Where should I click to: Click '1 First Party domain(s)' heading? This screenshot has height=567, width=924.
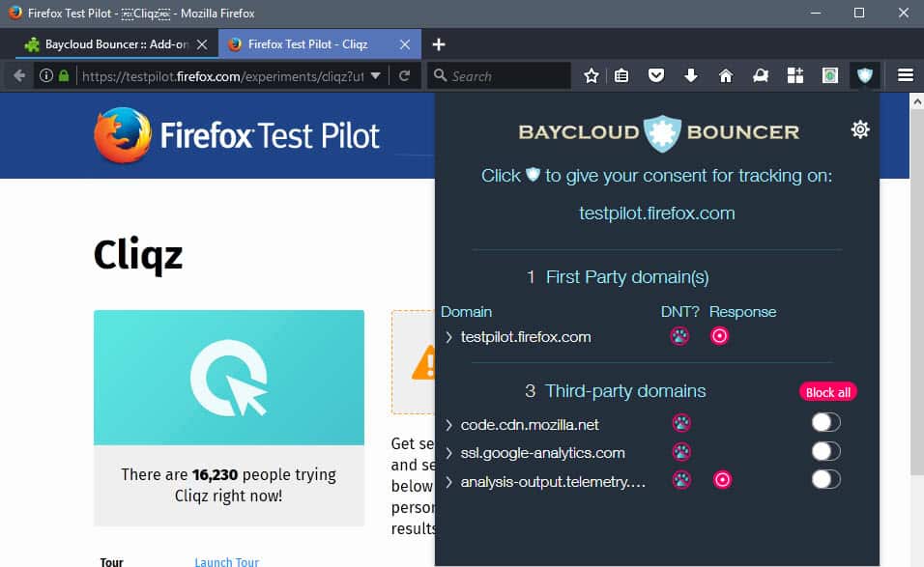[x=618, y=276]
